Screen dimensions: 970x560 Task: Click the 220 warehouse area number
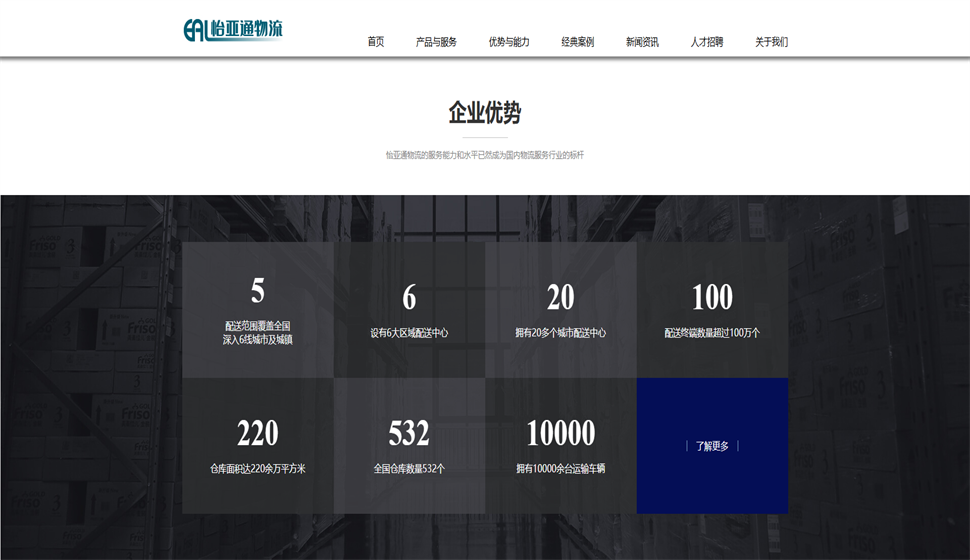pyautogui.click(x=258, y=433)
